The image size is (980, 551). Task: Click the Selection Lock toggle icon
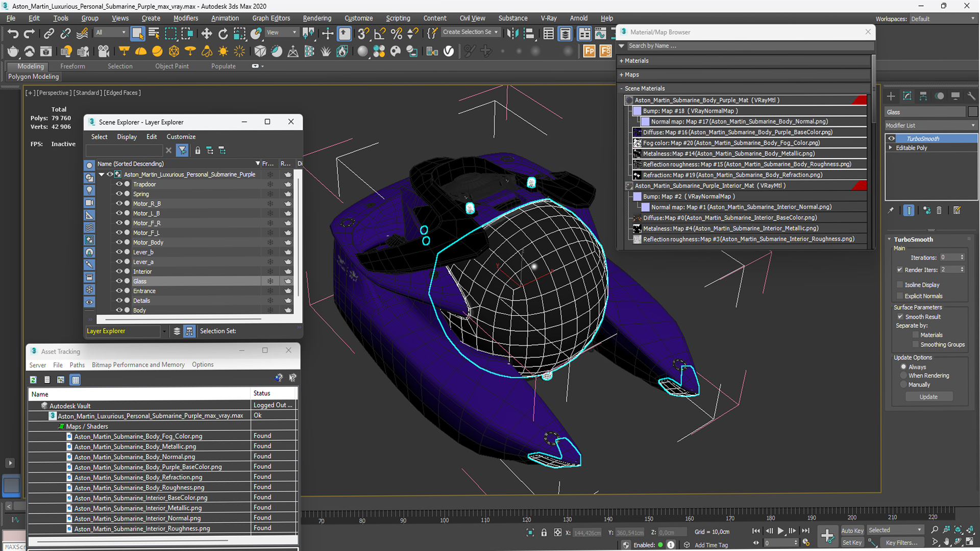544,532
